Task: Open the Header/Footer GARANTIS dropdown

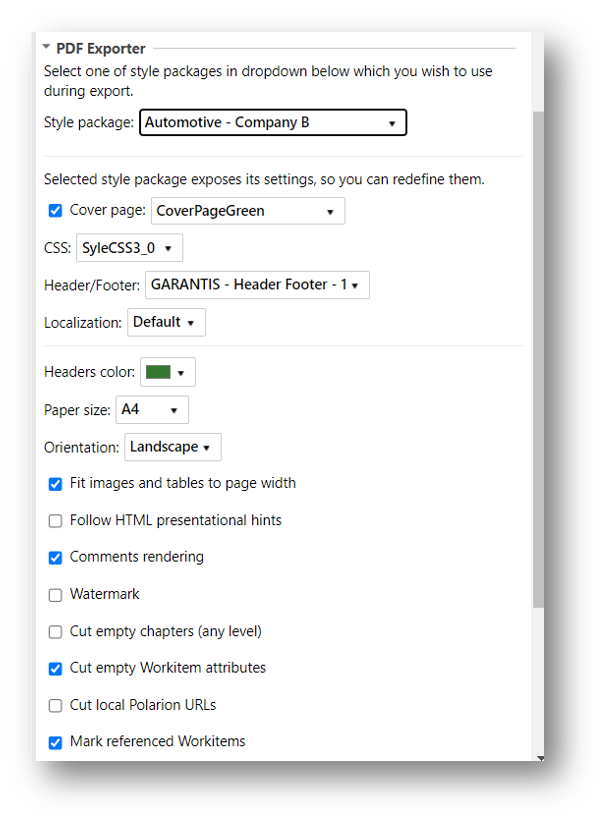Action: tap(257, 285)
